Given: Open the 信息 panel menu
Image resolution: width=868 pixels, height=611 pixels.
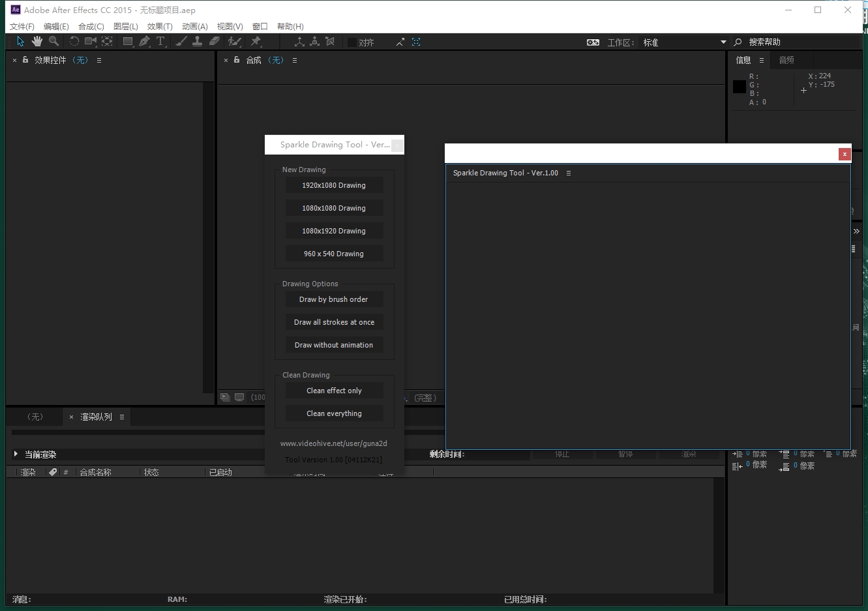Looking at the screenshot, I should click(761, 60).
